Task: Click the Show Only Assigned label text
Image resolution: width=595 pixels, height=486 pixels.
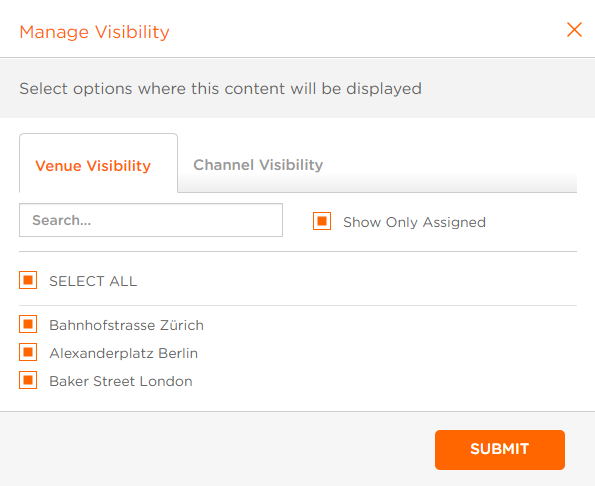Action: coord(414,222)
